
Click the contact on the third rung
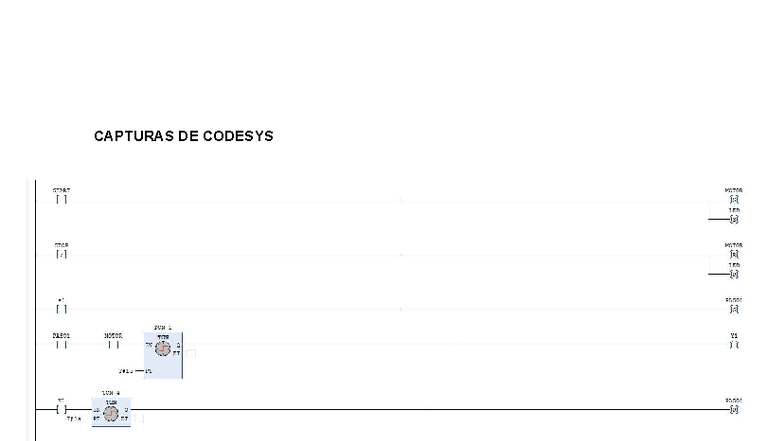(62, 309)
